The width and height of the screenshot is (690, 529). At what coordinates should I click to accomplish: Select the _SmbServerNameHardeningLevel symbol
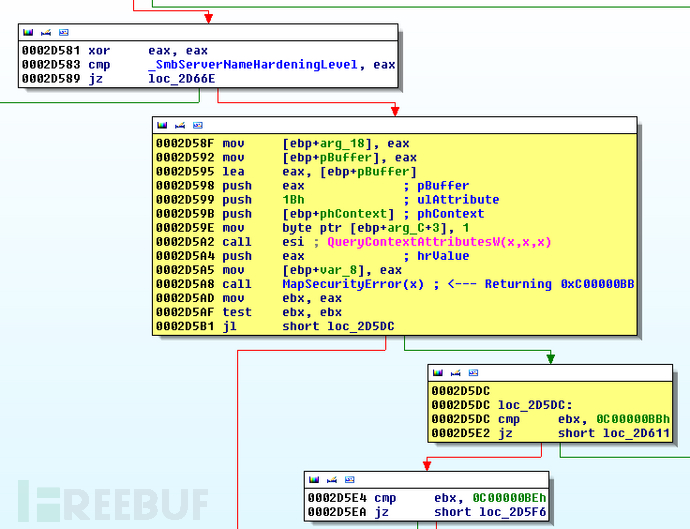pos(253,65)
